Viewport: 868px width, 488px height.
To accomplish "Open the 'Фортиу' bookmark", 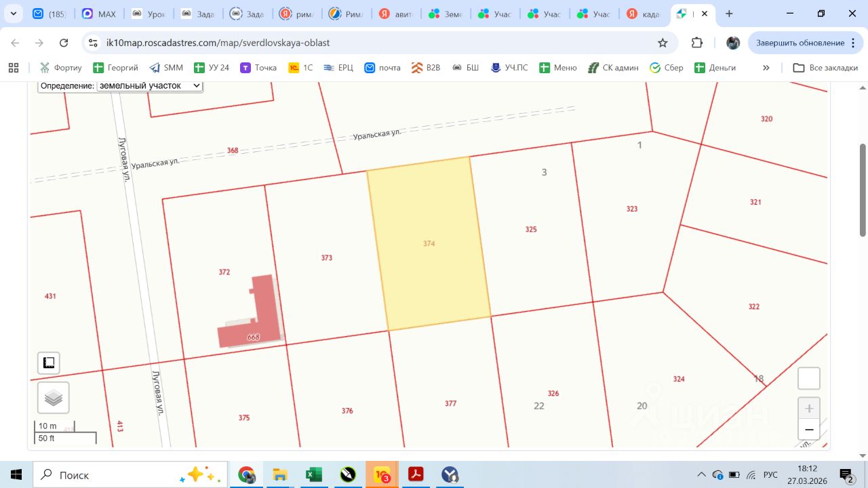I will coord(60,68).
